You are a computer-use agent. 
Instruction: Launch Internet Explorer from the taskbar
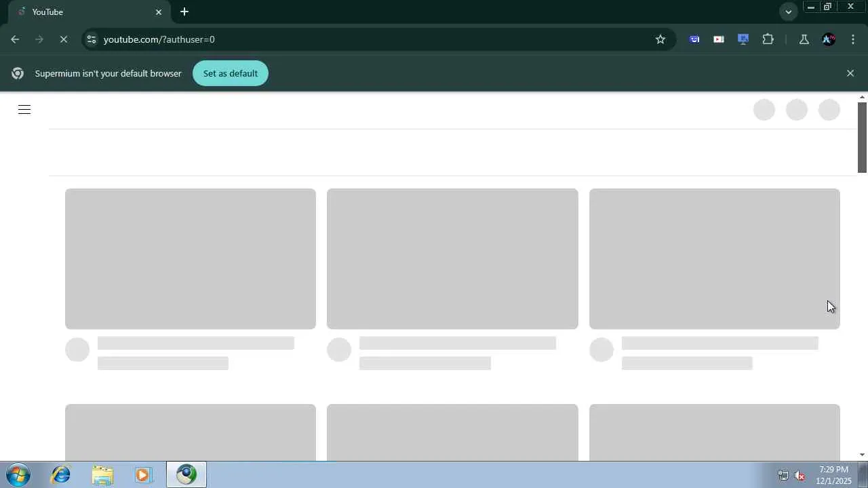click(61, 474)
